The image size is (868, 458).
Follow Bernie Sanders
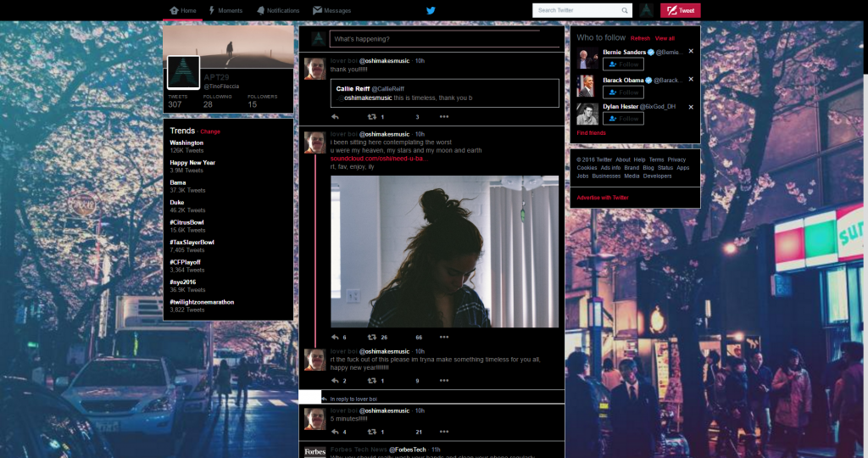coord(623,64)
